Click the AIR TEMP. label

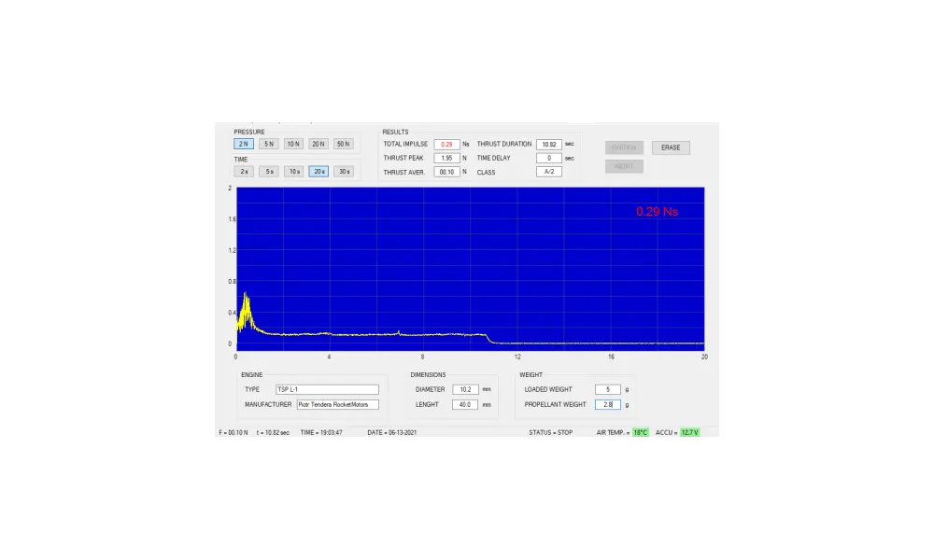point(613,433)
